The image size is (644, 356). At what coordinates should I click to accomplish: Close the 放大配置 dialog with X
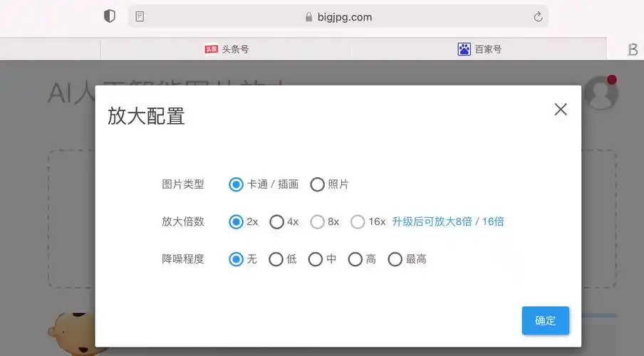561,109
